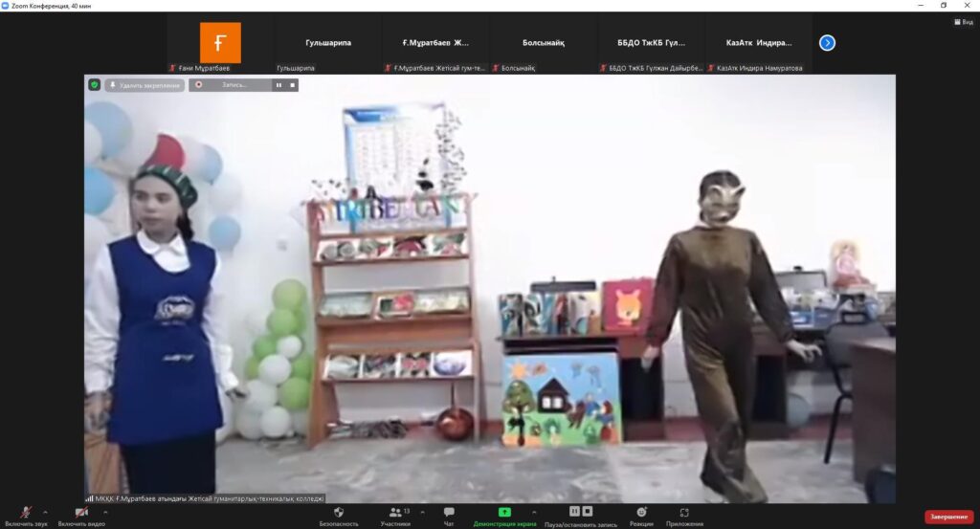The height and width of the screenshot is (529, 980).
Task: Select Гульшарипа participant thumbnail
Action: (328, 42)
